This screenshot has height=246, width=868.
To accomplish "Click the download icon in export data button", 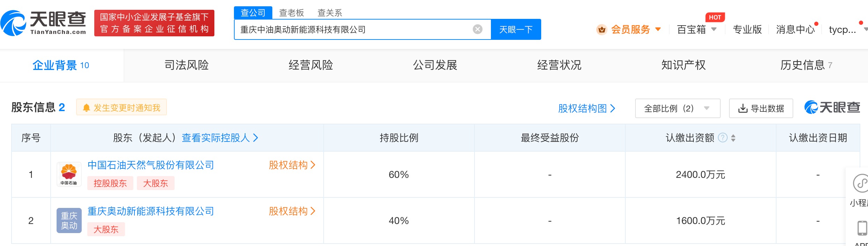I will click(x=743, y=108).
